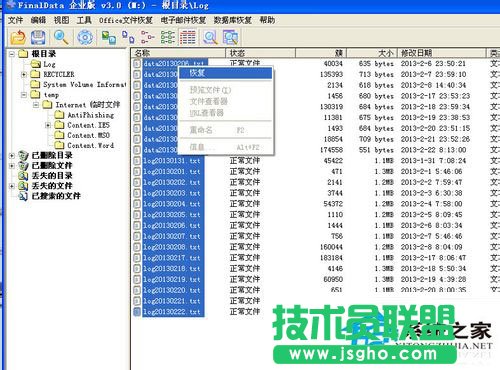Collapse the 根目录 root node

[12, 54]
